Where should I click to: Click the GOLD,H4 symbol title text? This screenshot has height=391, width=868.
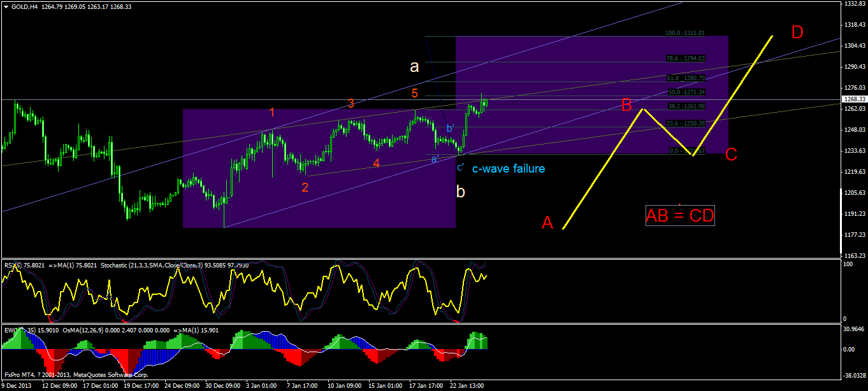pos(23,6)
